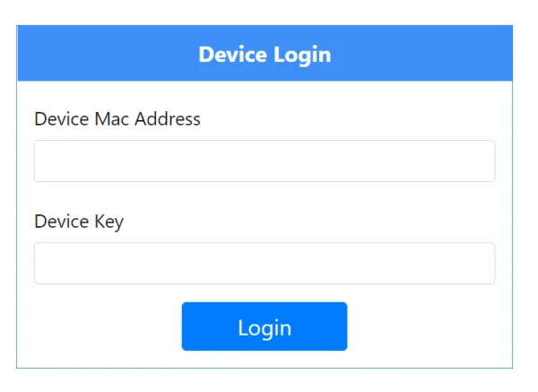Screen dimensions: 538x392
Task: Place cursor in the MAC address box
Action: (265, 161)
